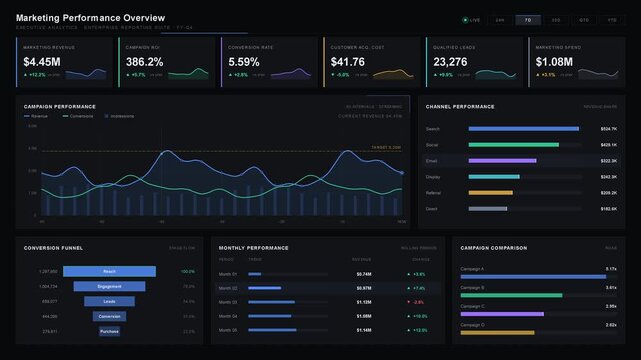Image resolution: width=641 pixels, height=360 pixels.
Task: Click the Search revenue value $524.7K
Action: pos(609,129)
